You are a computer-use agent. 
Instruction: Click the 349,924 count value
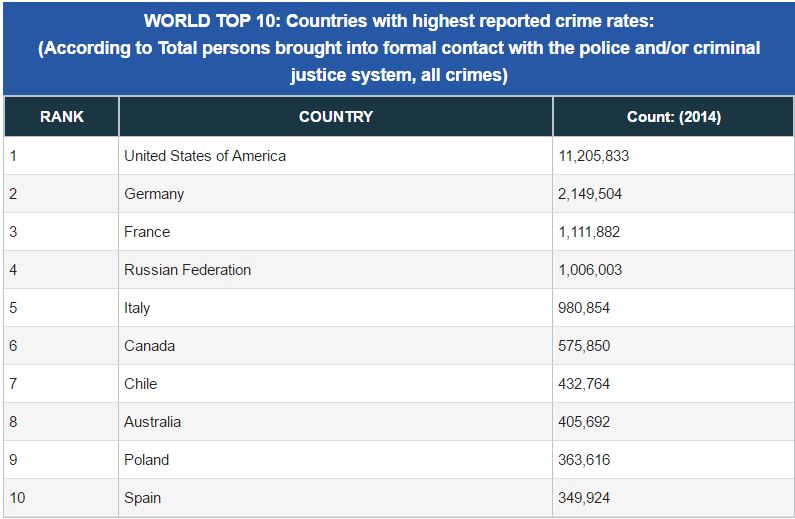click(584, 498)
